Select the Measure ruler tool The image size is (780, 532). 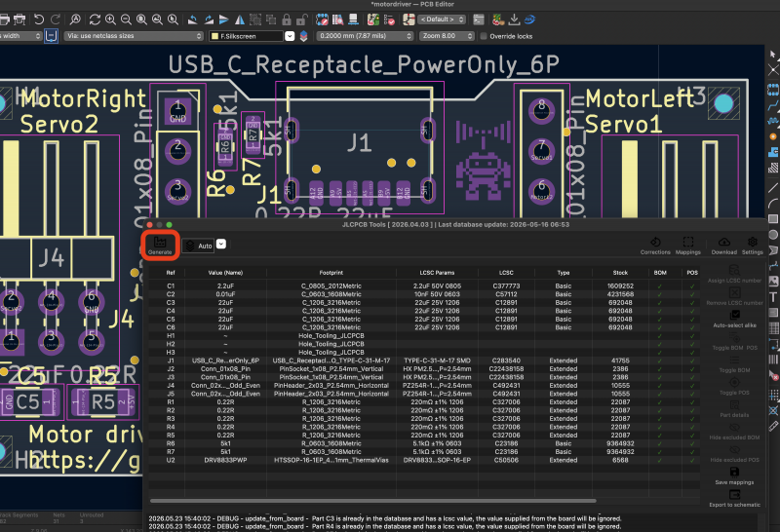click(x=773, y=426)
